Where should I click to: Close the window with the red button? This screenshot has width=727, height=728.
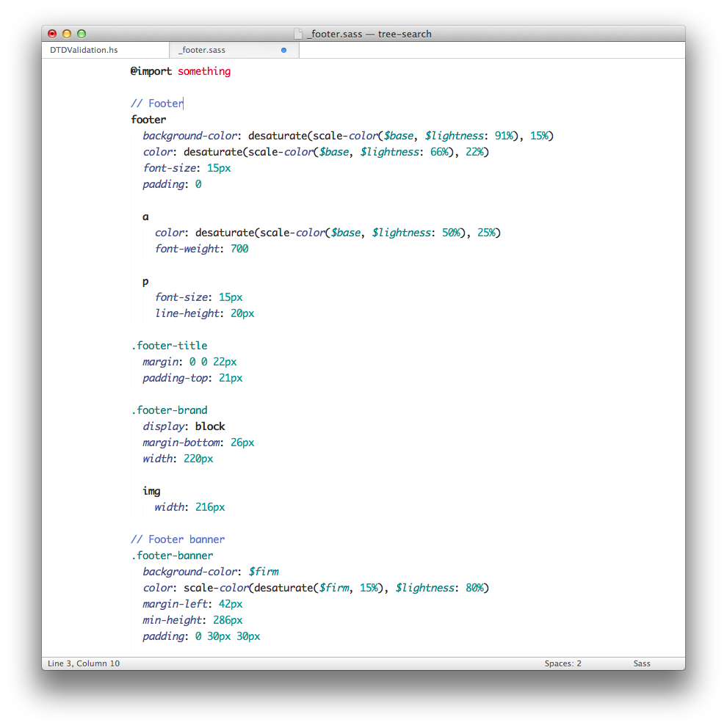click(x=52, y=34)
